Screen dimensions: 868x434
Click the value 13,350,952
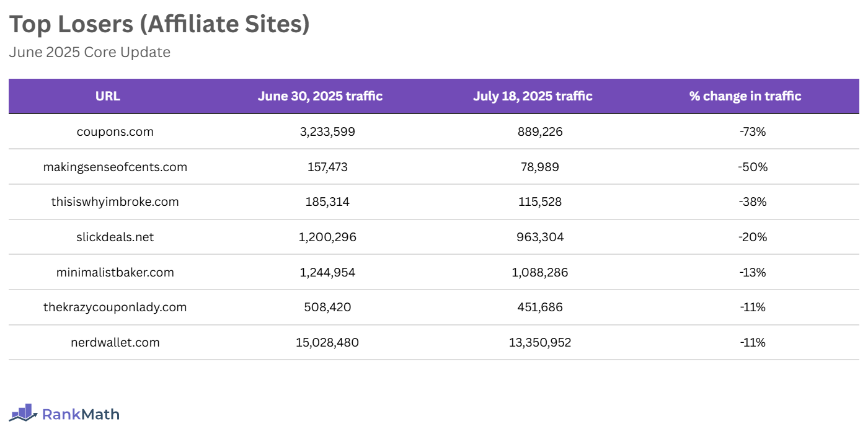click(x=540, y=342)
